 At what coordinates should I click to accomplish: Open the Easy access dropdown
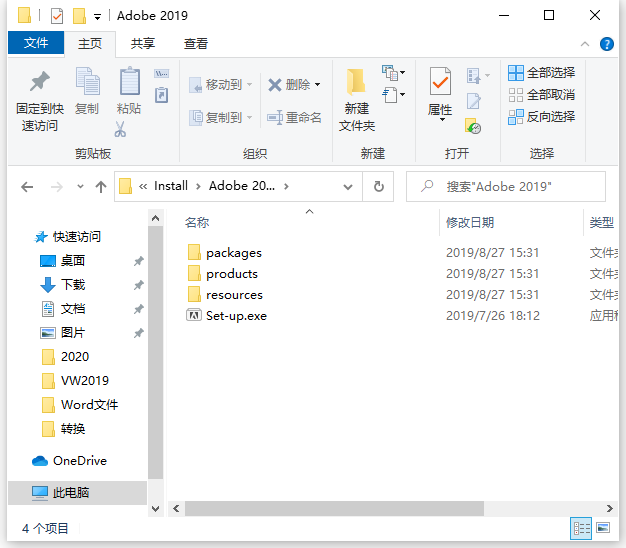pos(394,95)
